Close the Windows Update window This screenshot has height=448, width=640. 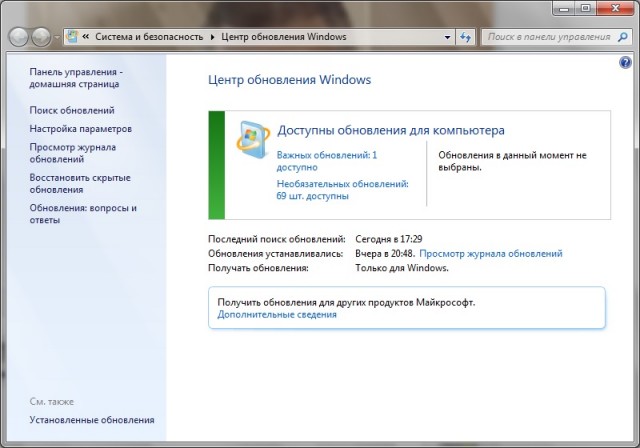(615, 8)
